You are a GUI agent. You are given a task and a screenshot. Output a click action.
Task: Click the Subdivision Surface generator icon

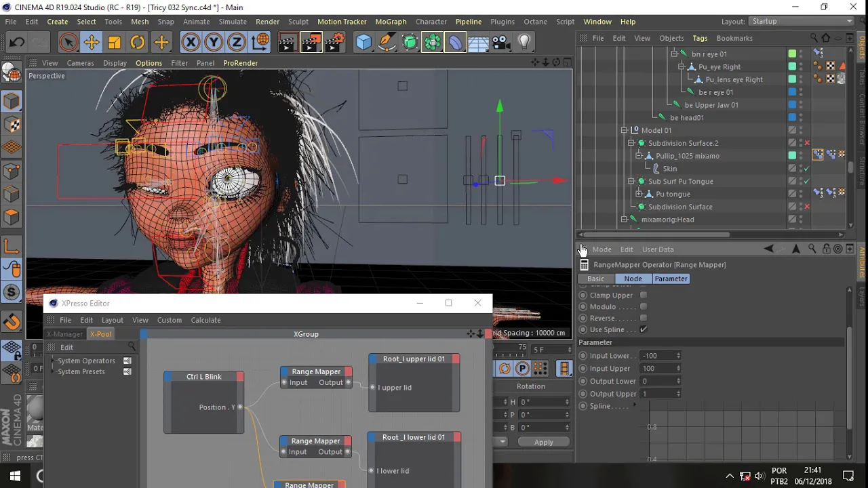(x=410, y=43)
